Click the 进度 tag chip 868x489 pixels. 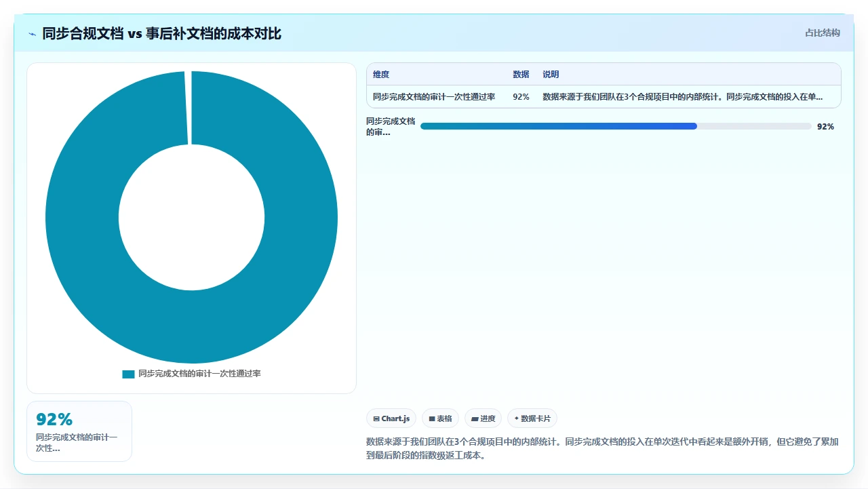coord(483,419)
